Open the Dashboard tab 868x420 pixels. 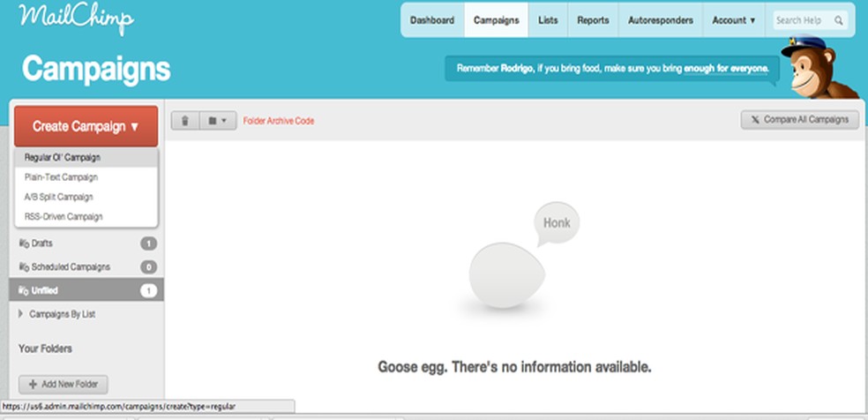pyautogui.click(x=431, y=20)
